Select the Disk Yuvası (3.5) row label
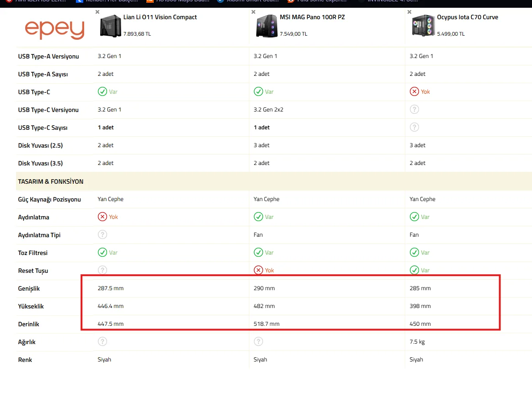This screenshot has width=532, height=393. click(x=40, y=164)
